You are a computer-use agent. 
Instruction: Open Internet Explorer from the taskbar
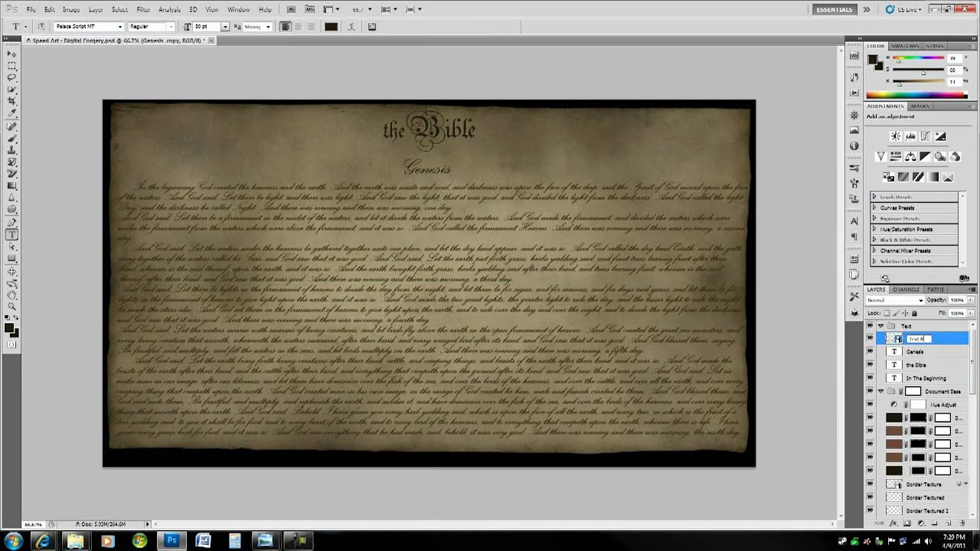(43, 541)
